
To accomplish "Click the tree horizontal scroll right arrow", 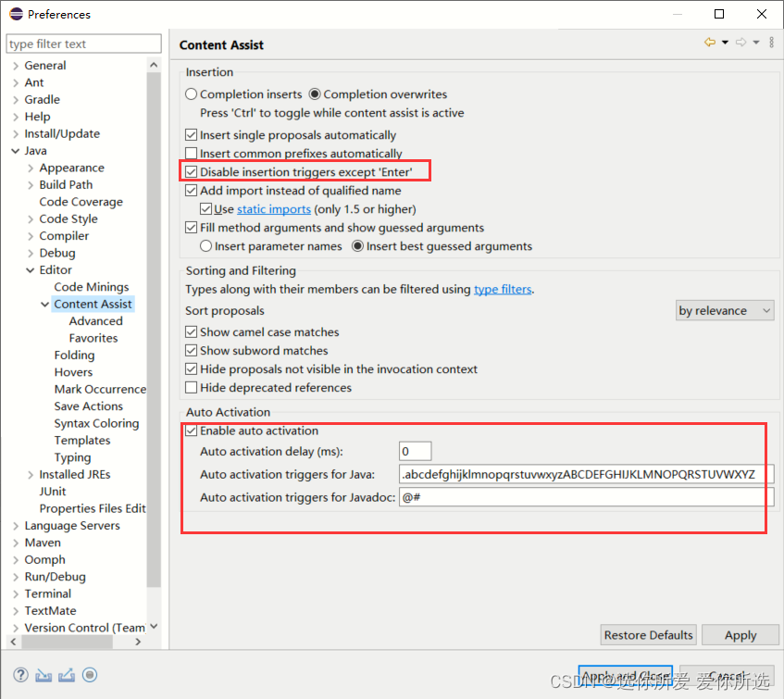I will (139, 642).
